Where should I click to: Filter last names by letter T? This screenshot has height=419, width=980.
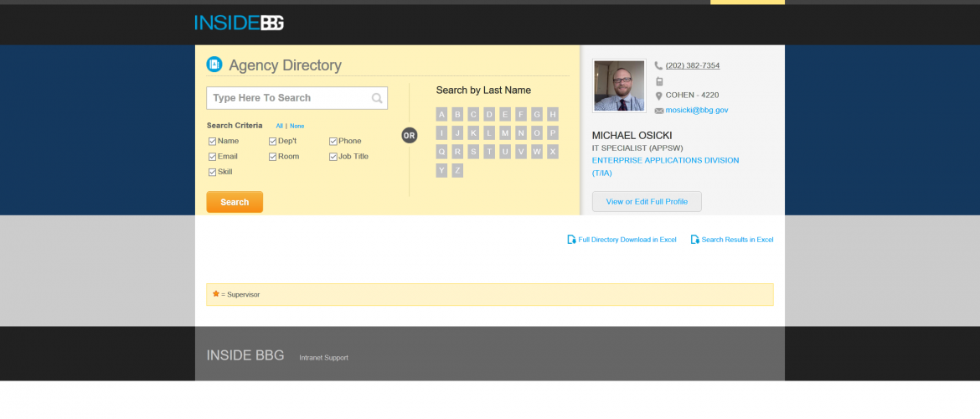click(x=489, y=152)
